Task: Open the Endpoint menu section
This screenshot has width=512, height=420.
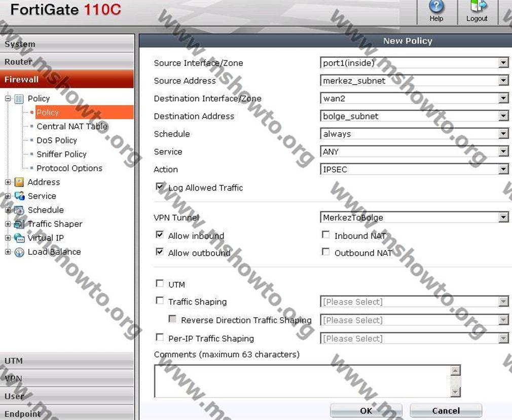Action: point(67,413)
